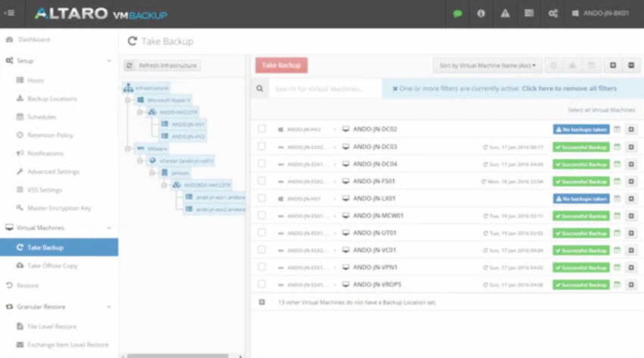The image size is (644, 358).
Task: Click the calendar filter icon in toolbar
Action: pyautogui.click(x=592, y=66)
